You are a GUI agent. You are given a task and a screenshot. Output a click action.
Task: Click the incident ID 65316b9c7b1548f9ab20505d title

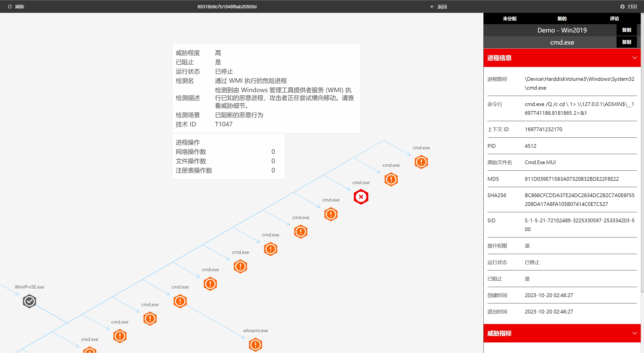[227, 7]
